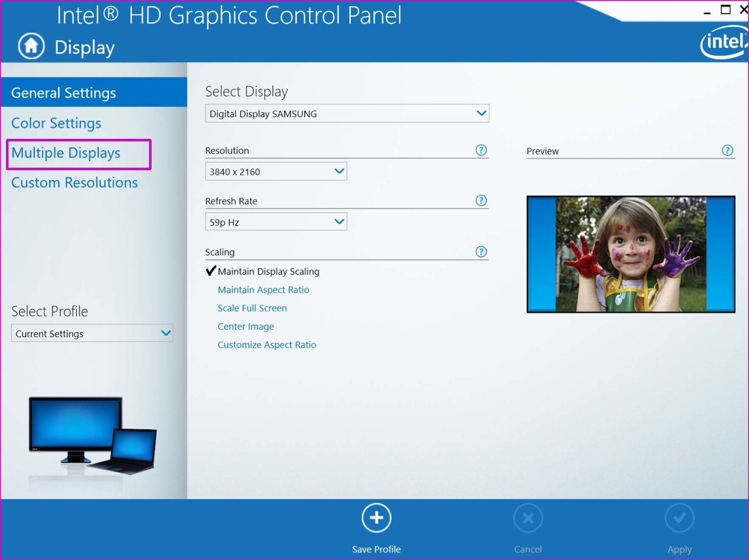
Task: Click the Cancel icon at the bottom
Action: tap(528, 518)
